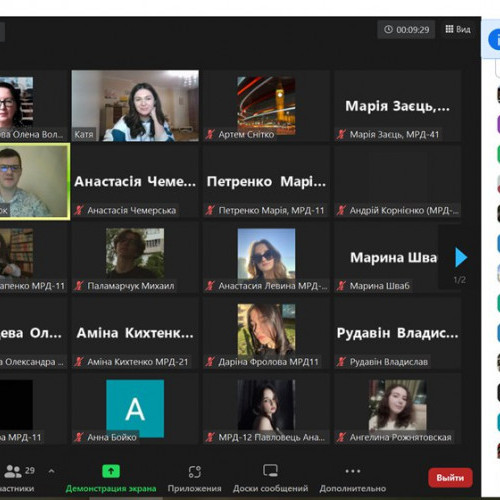Select Катя's video tile
Image resolution: width=500 pixels, height=500 pixels.
click(x=135, y=106)
